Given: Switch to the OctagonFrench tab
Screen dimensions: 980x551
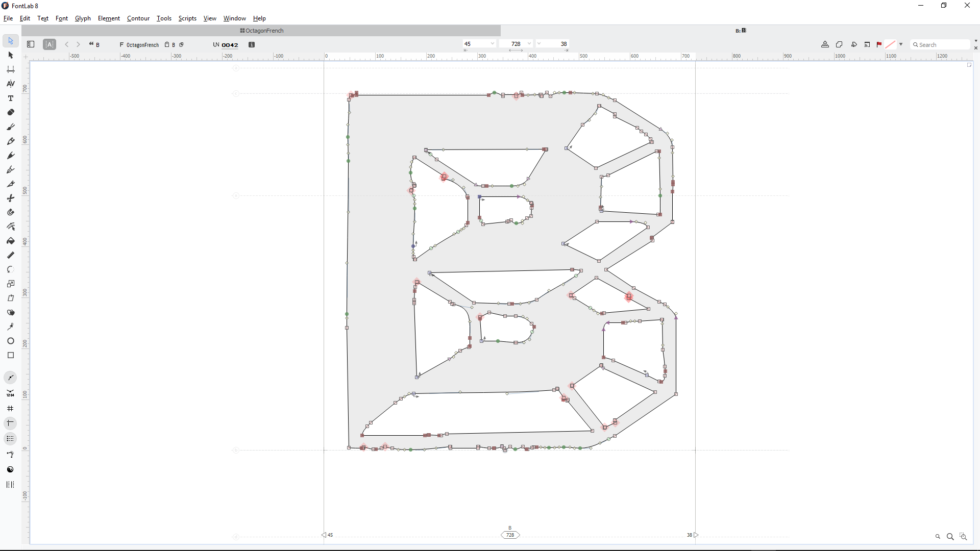Looking at the screenshot, I should [261, 31].
